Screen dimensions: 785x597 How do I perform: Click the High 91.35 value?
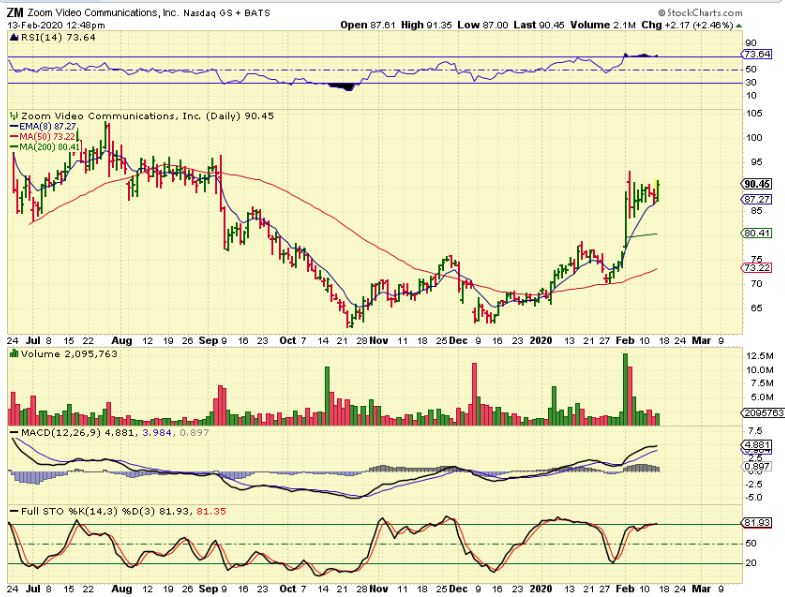426,25
